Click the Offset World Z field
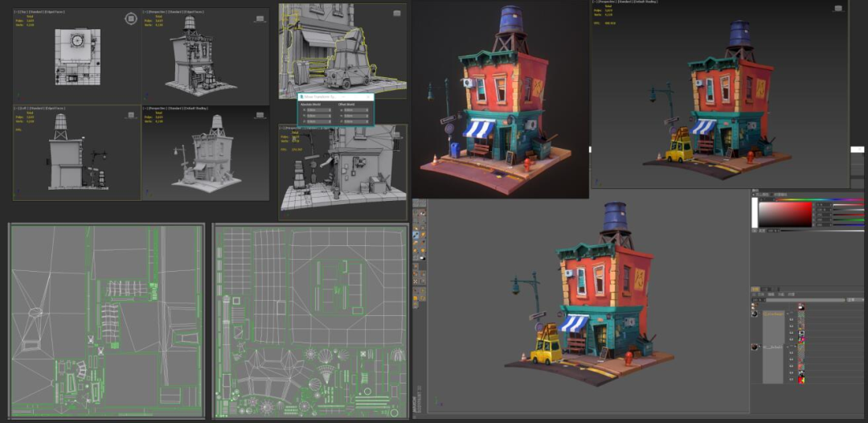This screenshot has height=423, width=868. [x=356, y=121]
